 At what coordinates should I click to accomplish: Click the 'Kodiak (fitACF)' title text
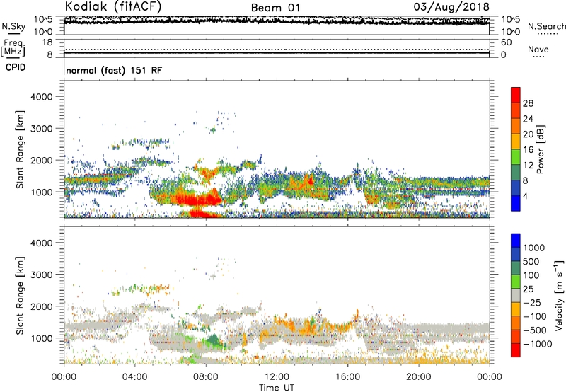pos(113,6)
